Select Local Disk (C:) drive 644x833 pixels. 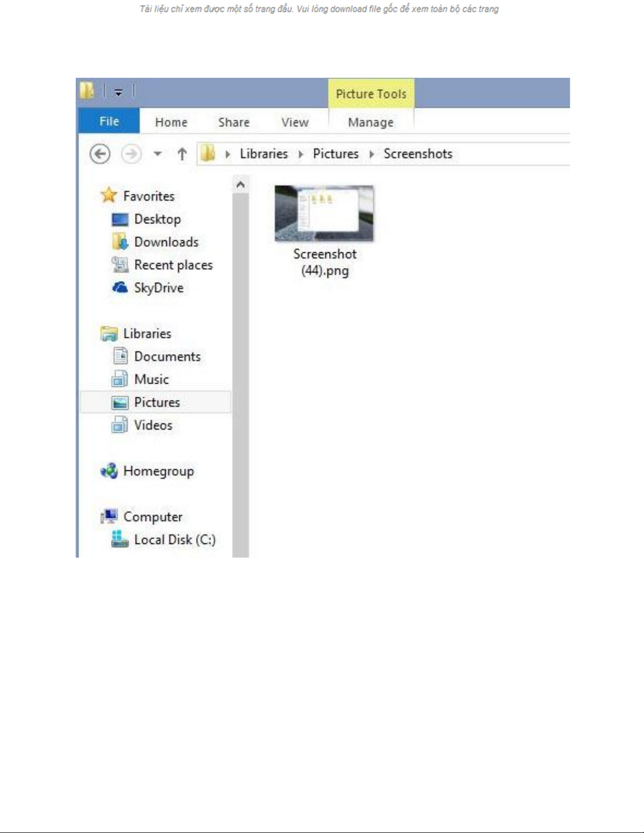point(174,540)
